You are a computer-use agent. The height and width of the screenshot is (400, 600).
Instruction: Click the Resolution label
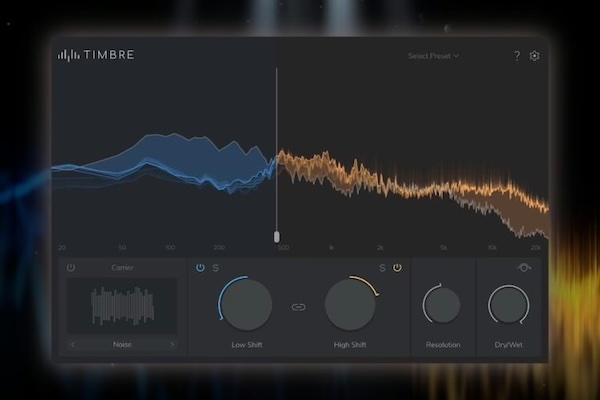[x=443, y=344]
